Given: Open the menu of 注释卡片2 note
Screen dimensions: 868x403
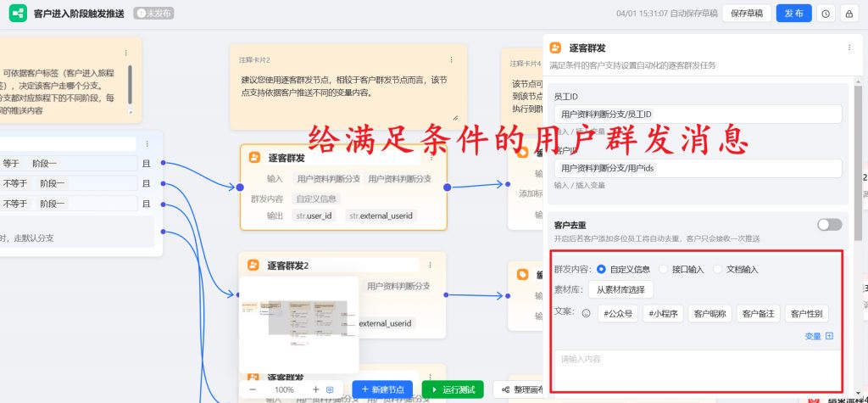Looking at the screenshot, I should point(451,59).
